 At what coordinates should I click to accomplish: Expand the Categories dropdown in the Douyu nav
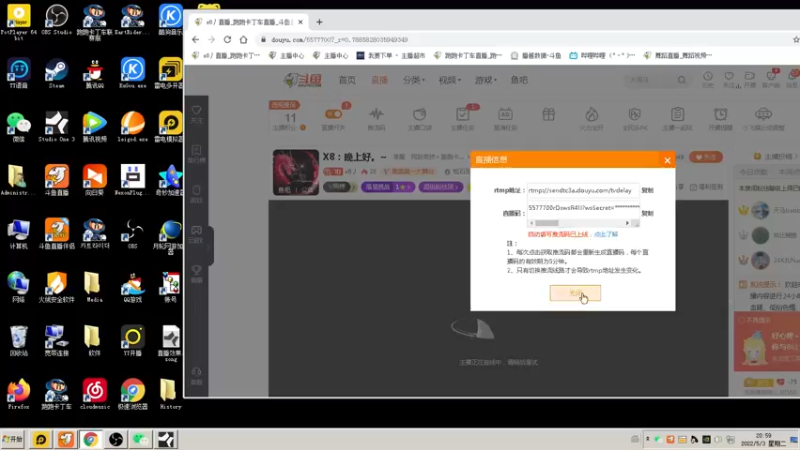point(414,80)
